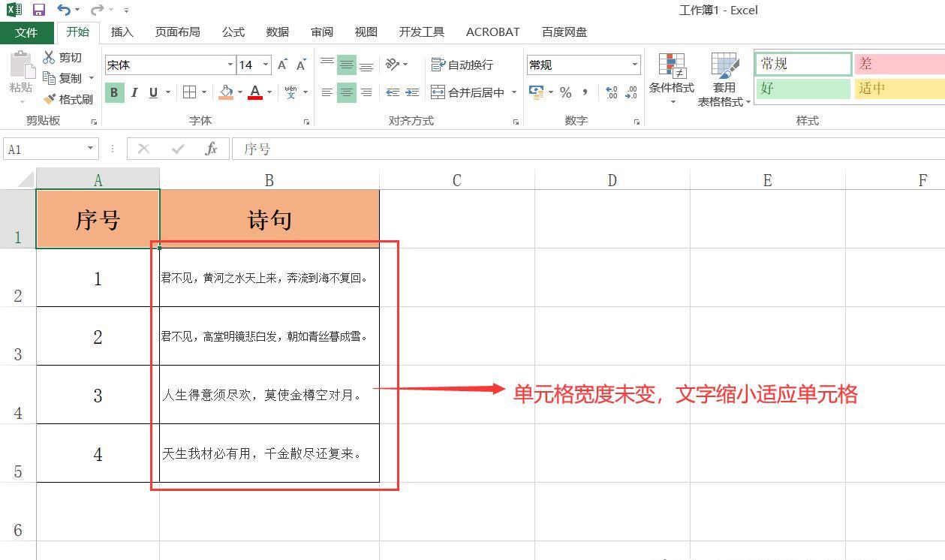Click the text orientation icon

392,65
